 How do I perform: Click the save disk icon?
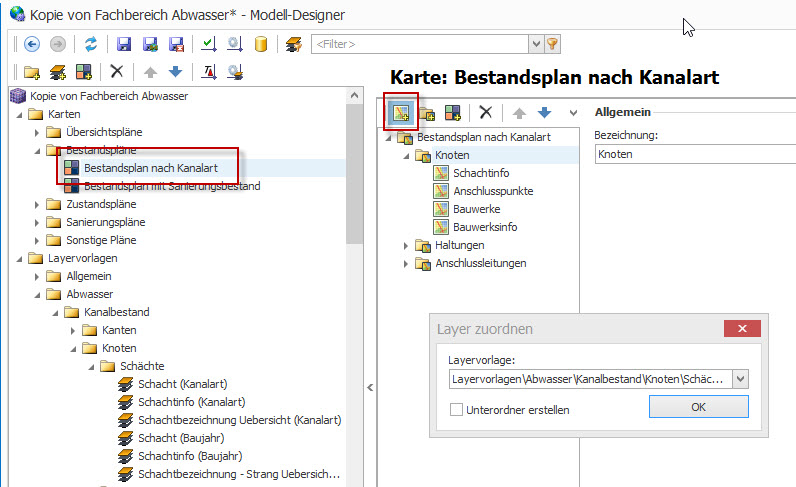click(124, 44)
